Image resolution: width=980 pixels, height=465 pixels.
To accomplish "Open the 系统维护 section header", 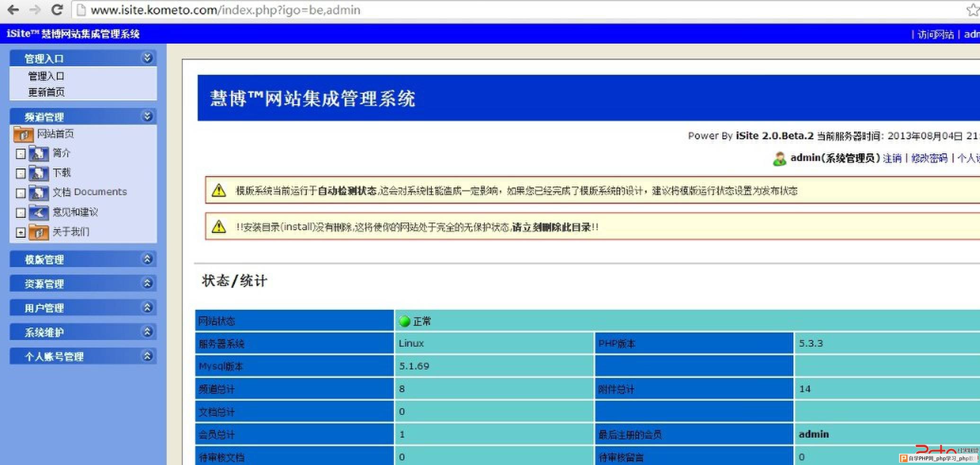I will 83,332.
